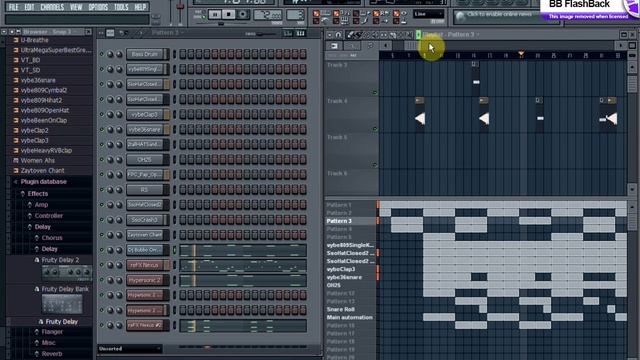Click 'Click to enable online news'

(x=499, y=14)
